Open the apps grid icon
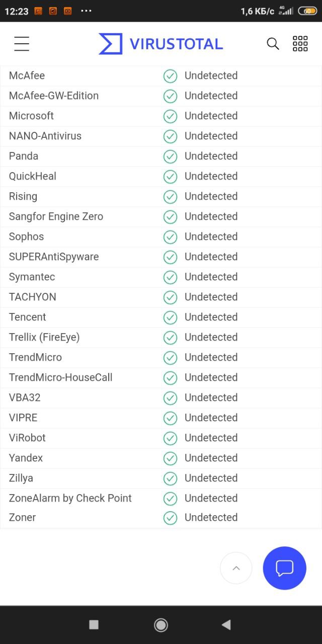322x644 pixels. pyautogui.click(x=300, y=44)
